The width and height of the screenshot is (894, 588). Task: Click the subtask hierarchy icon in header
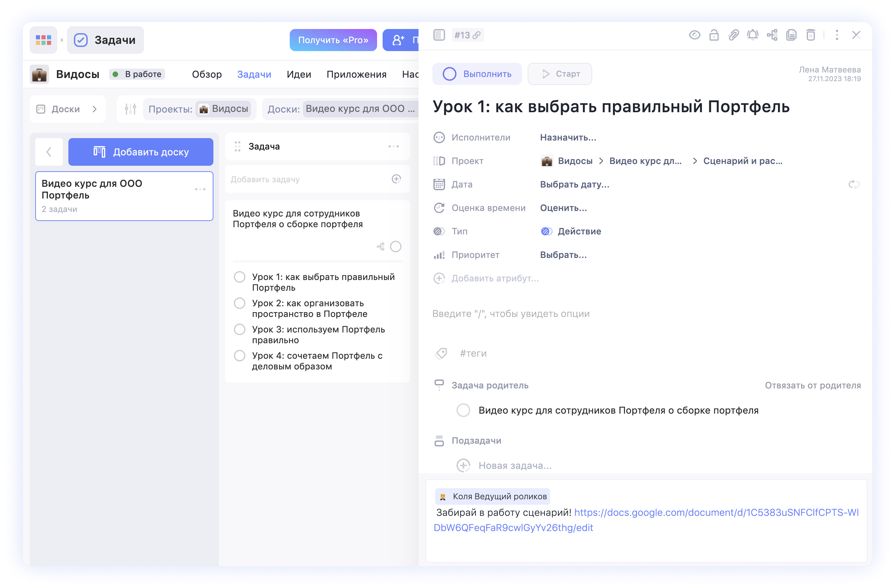772,35
